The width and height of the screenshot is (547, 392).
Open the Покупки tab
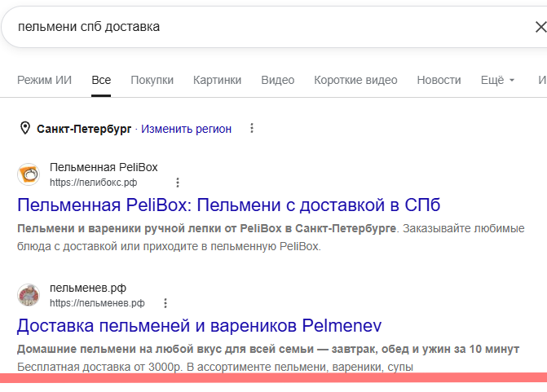coord(152,80)
